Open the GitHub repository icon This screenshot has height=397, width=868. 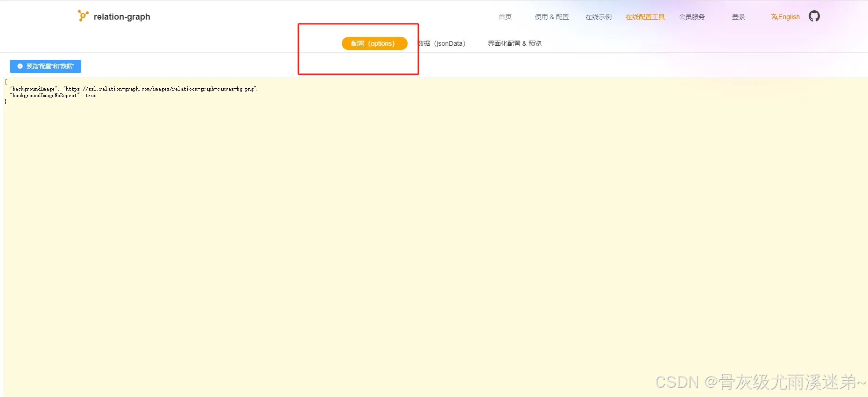[814, 16]
